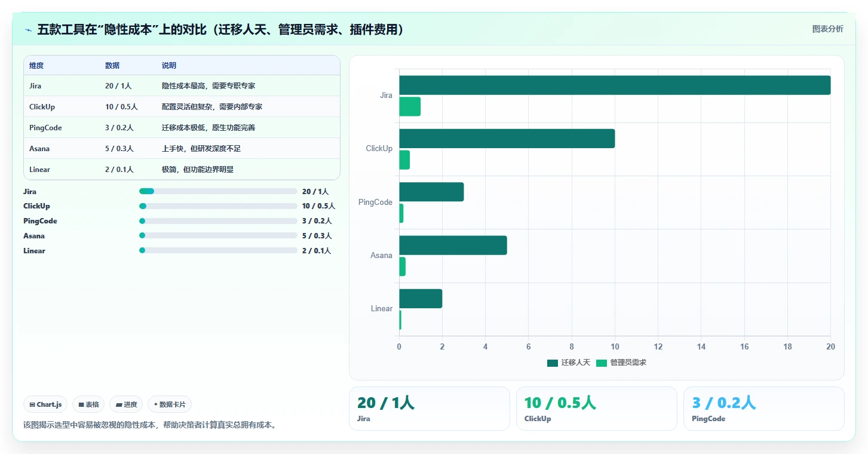Open the Jira 20 / 1人 data card
The width and height of the screenshot is (868, 454).
[x=429, y=409]
